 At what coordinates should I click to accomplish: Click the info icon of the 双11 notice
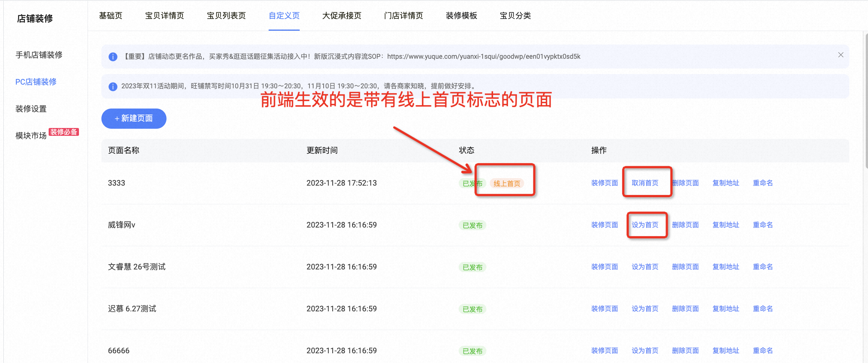pos(113,86)
